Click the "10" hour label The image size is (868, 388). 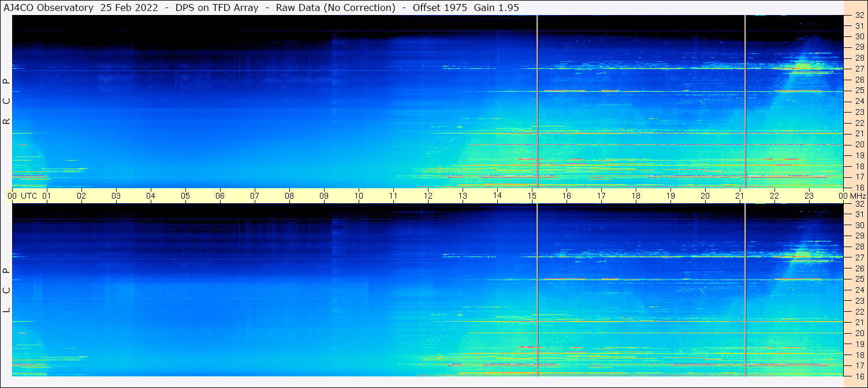click(359, 196)
